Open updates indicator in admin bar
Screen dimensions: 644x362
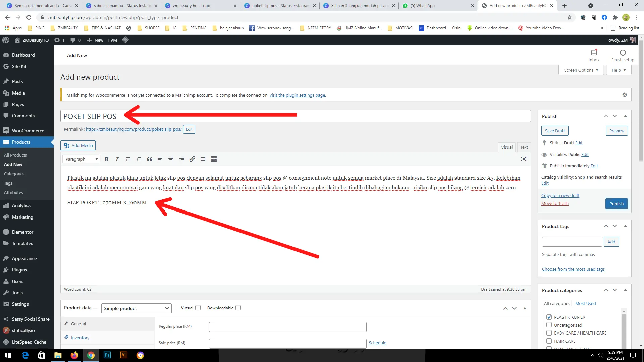tap(59, 40)
